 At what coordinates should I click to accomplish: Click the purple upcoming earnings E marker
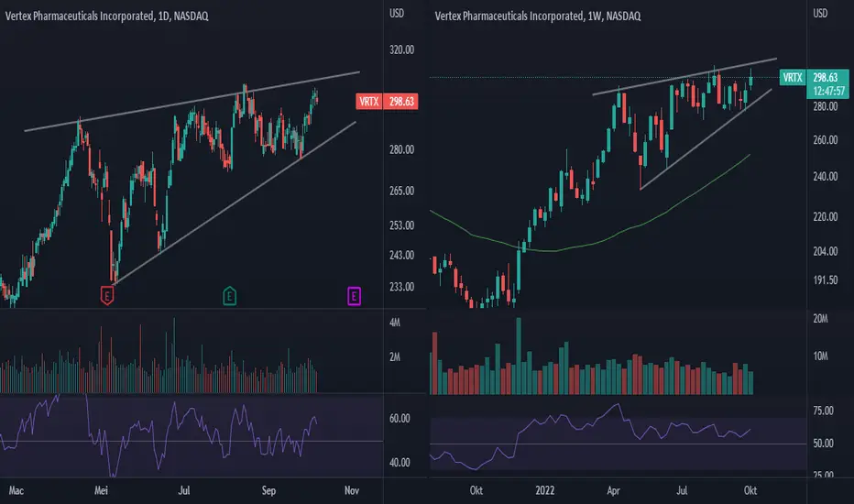(354, 296)
